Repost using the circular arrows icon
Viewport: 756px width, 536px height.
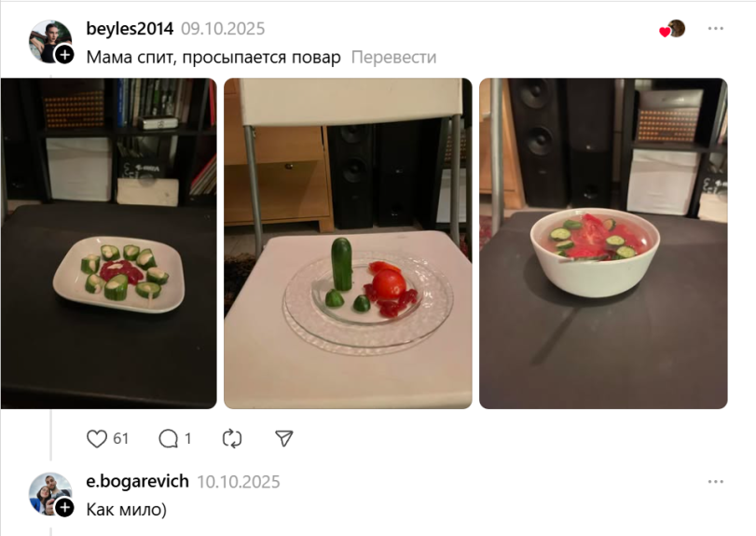tap(232, 439)
